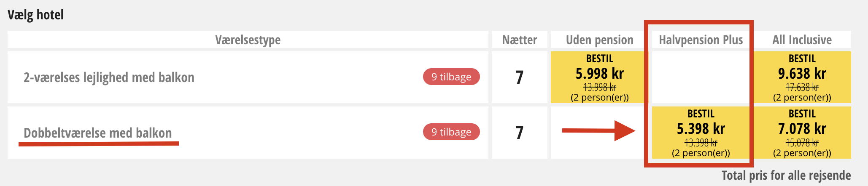The image size is (868, 186).
Task: Click the 7 nights cell in apartment row
Action: [x=519, y=77]
